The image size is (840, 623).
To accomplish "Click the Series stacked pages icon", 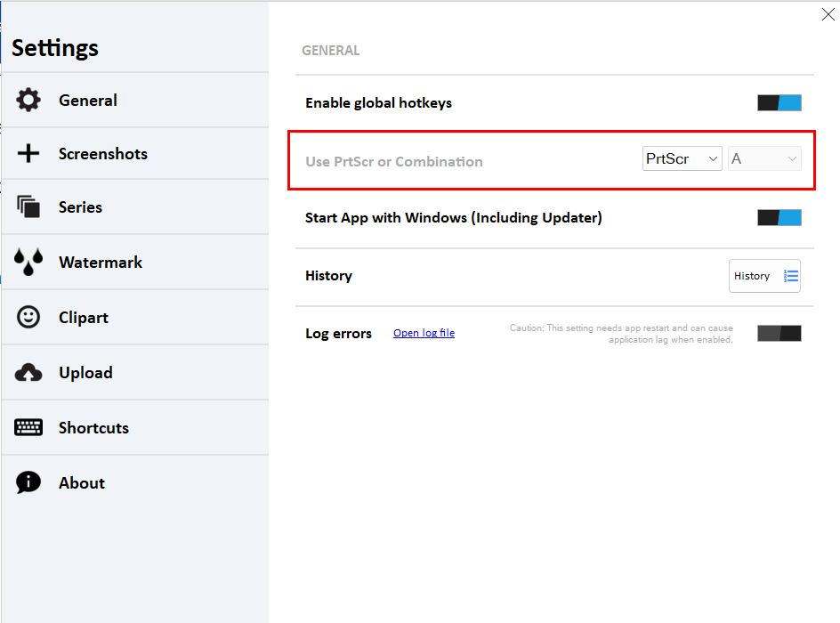I will click(28, 206).
